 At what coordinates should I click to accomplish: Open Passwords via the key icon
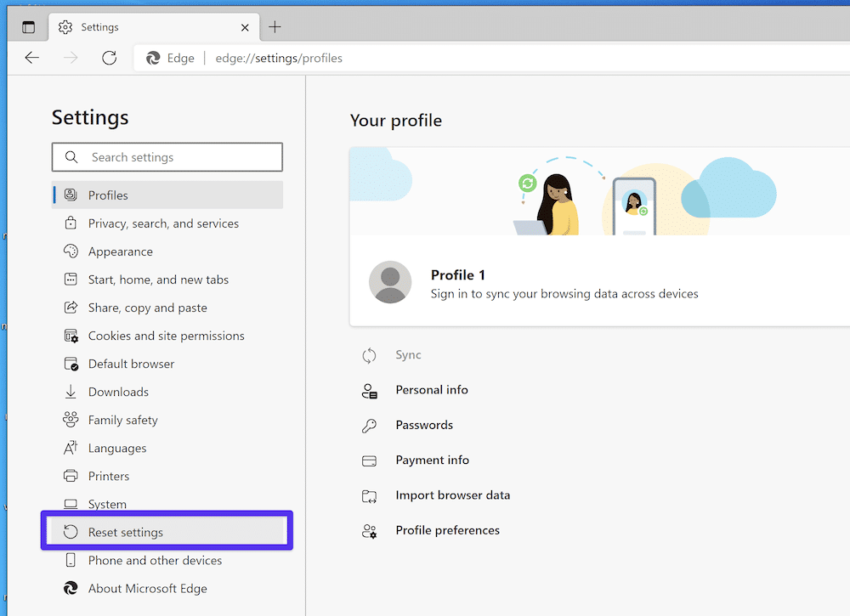coord(371,425)
